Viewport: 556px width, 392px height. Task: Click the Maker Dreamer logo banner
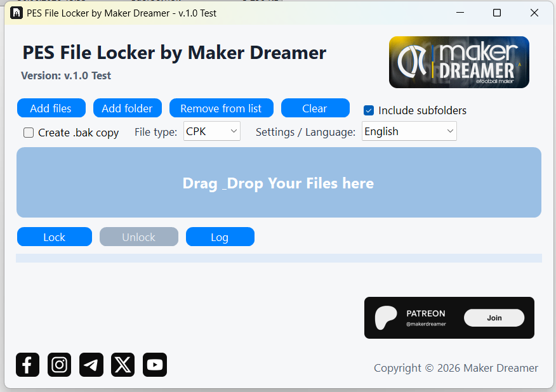459,62
